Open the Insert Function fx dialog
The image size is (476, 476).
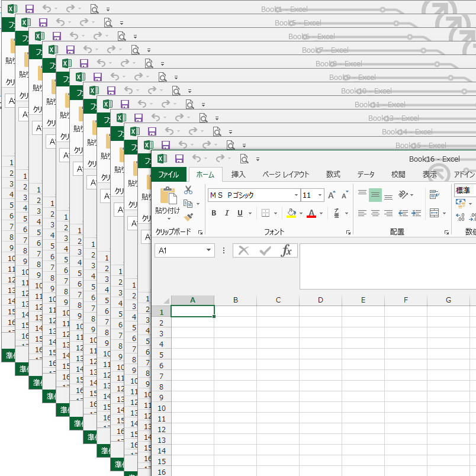(x=287, y=250)
